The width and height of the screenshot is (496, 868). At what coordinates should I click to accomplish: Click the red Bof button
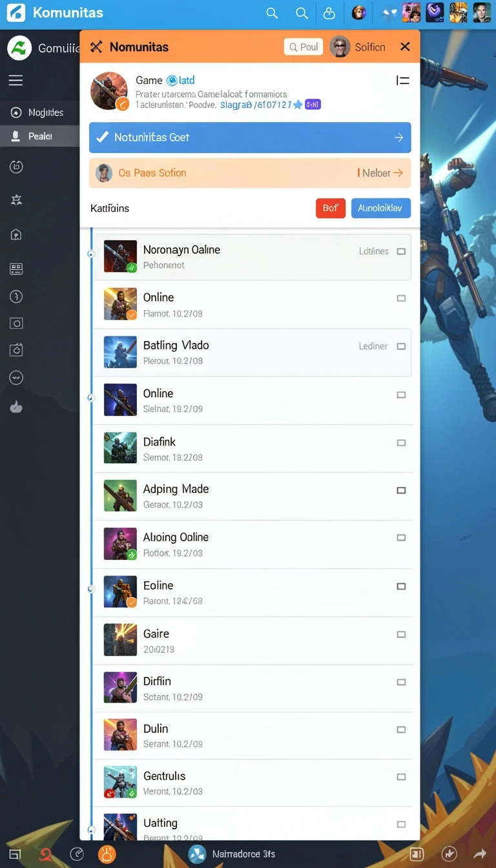click(331, 208)
